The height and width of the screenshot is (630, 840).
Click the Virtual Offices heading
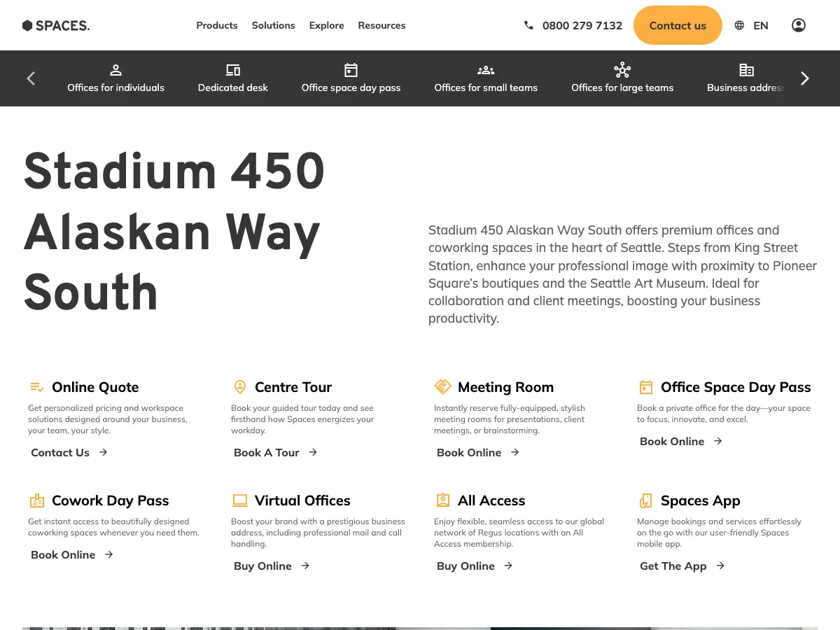coord(302,500)
